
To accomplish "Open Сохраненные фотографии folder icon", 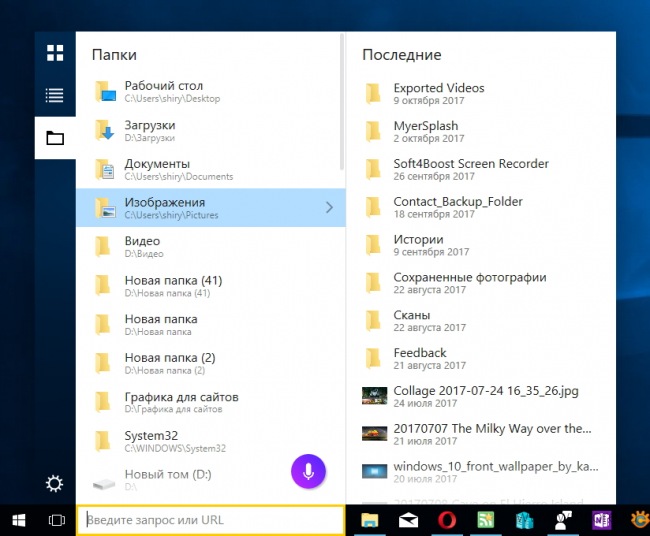I will pos(373,283).
